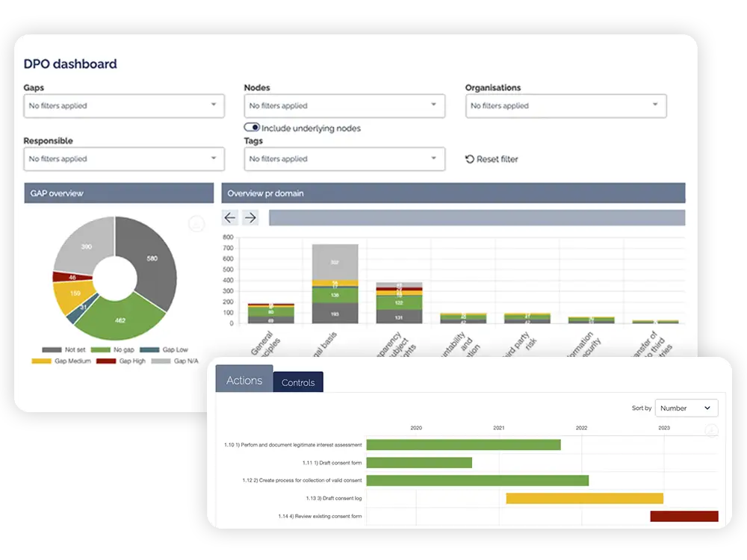747x560 pixels.
Task: Open the Nodes filter dropdown
Action: pos(344,106)
